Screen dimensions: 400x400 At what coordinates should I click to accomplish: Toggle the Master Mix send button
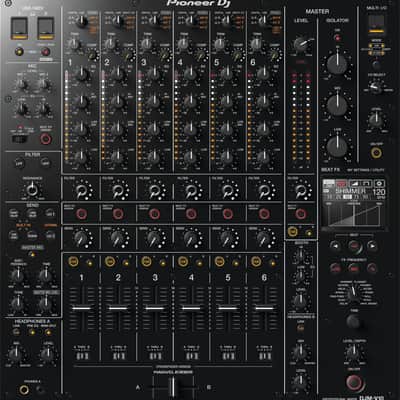click(32, 254)
